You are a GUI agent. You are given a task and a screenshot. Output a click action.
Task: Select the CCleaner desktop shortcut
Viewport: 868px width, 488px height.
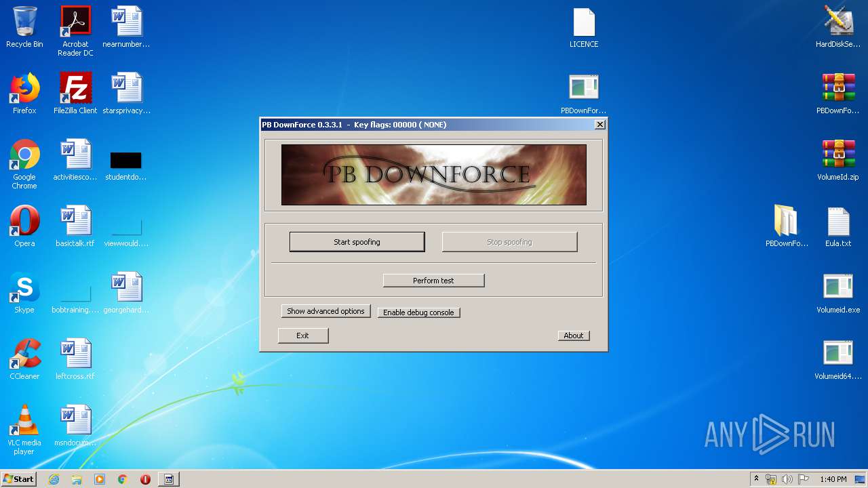click(x=24, y=359)
